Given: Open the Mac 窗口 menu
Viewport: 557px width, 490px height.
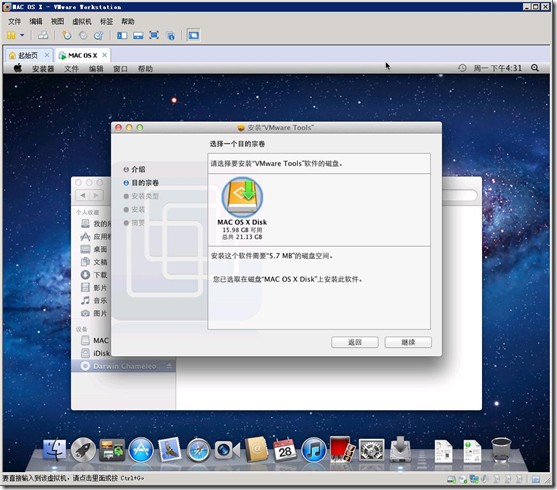Looking at the screenshot, I should coord(120,69).
